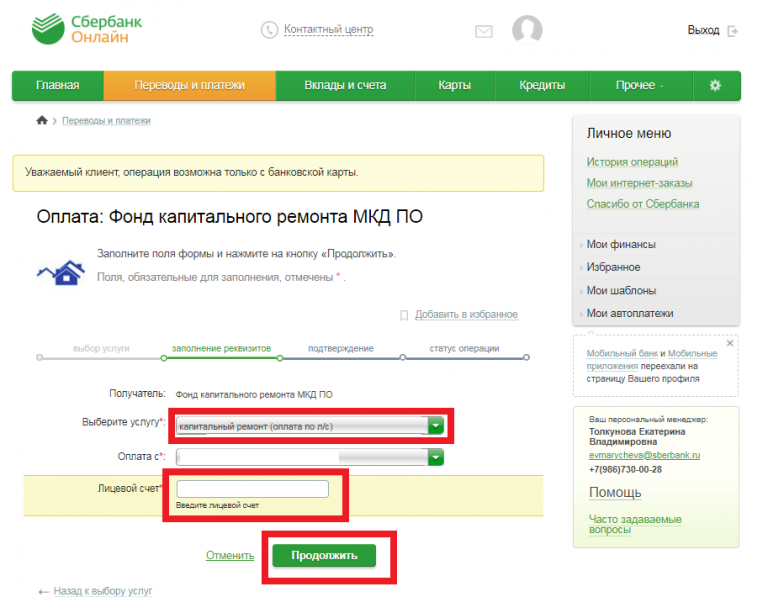
Task: Open the Оплата с card dropdown
Action: click(x=435, y=457)
